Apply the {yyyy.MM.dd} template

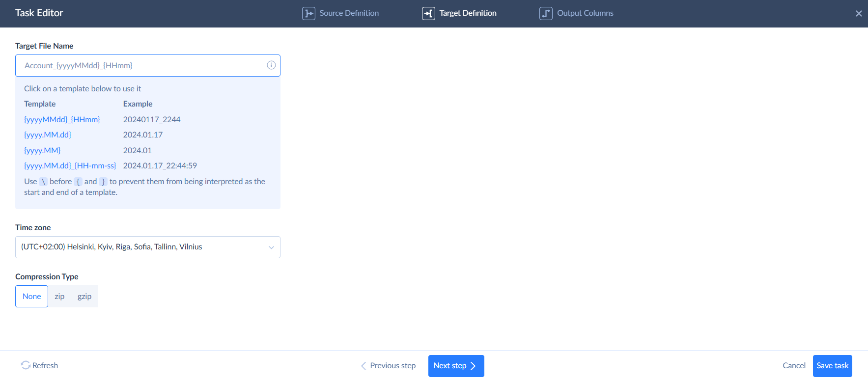(48, 135)
